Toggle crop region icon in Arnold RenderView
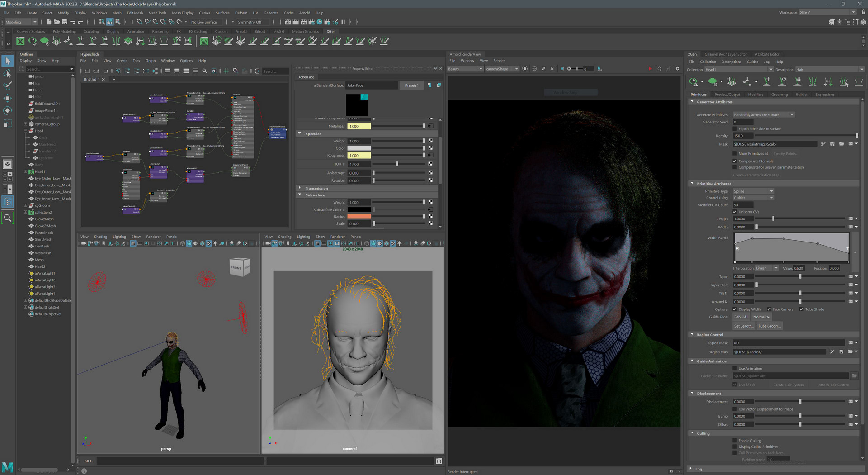 pyautogui.click(x=562, y=69)
